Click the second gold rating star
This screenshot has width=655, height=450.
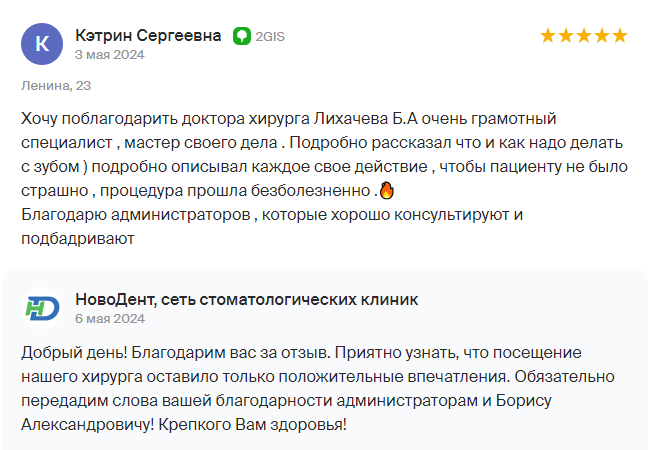(x=566, y=36)
